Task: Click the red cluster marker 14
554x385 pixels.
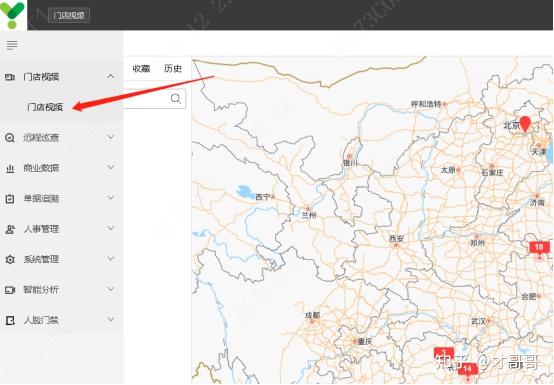Action: click(468, 369)
